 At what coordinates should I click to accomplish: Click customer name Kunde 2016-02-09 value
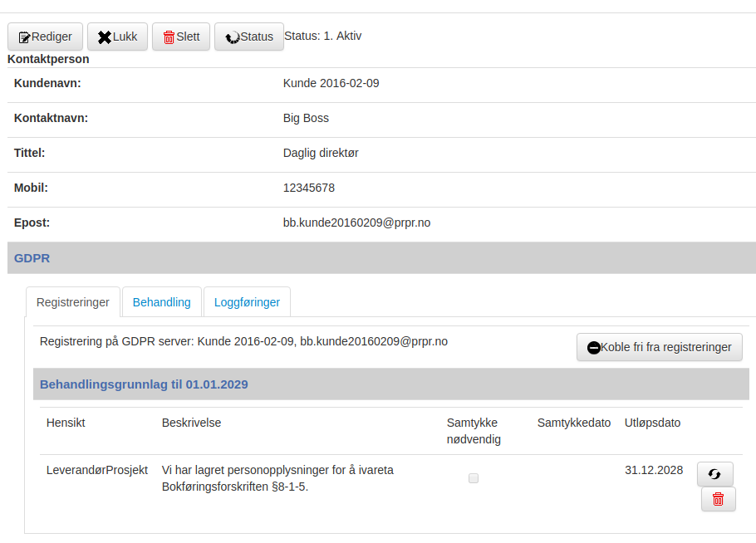(331, 83)
